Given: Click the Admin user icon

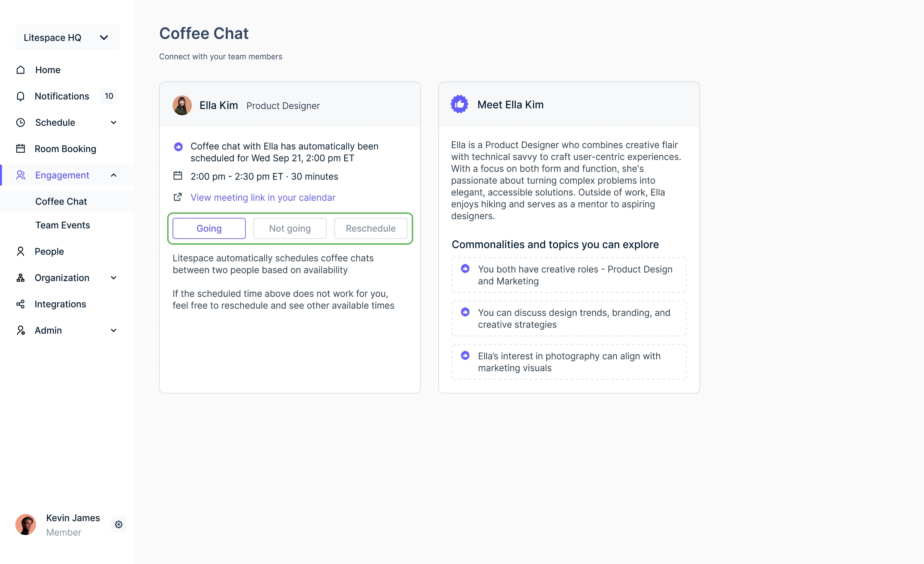Looking at the screenshot, I should (21, 330).
